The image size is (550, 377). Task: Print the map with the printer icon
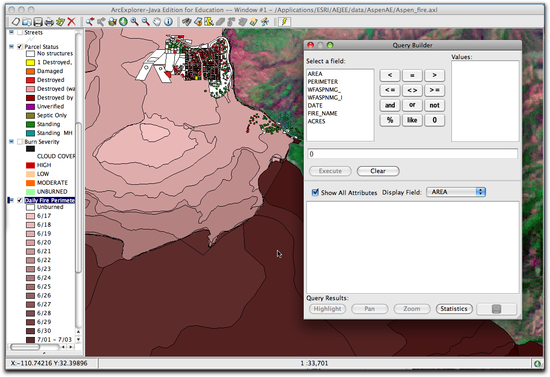click(x=49, y=22)
